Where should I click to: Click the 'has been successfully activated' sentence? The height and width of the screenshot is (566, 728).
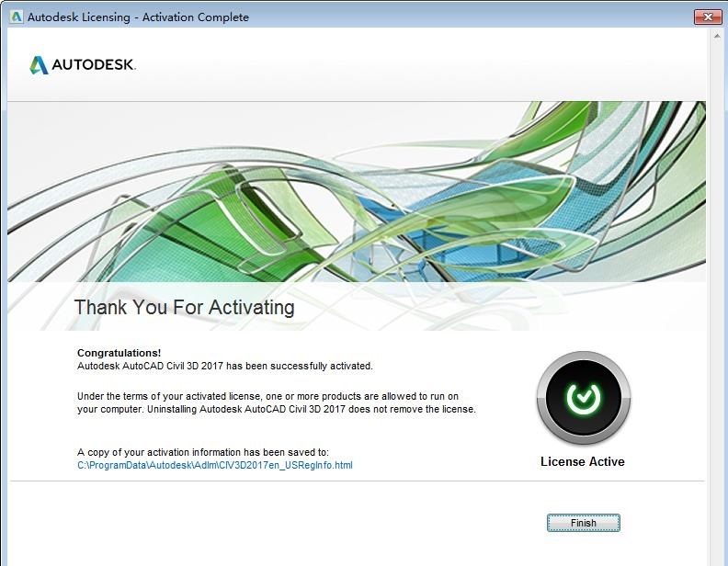pyautogui.click(x=225, y=366)
